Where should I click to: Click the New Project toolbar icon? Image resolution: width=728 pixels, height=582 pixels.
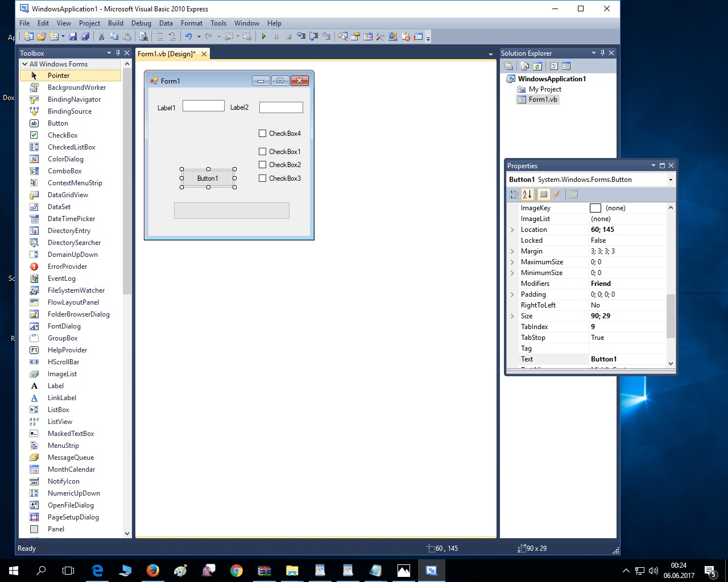28,36
